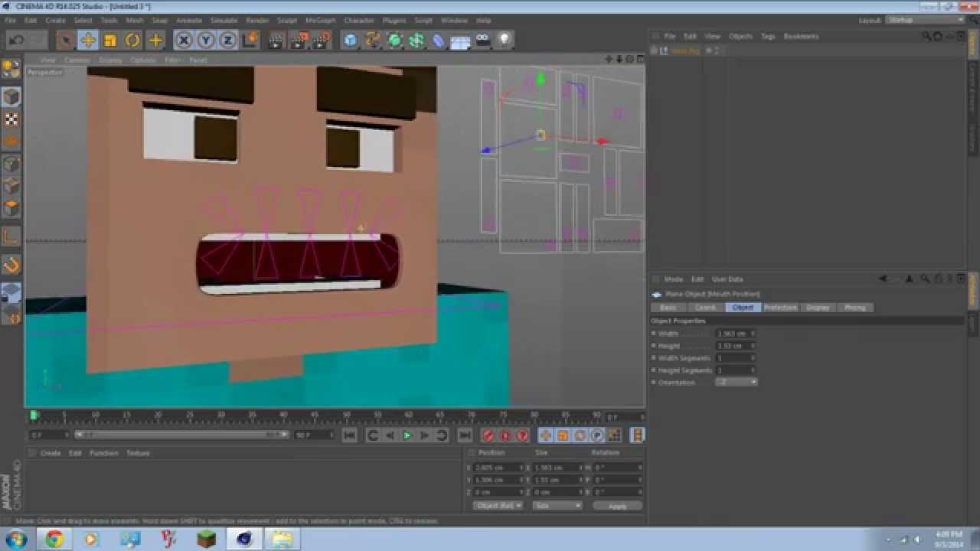Select the Points mode icon
Image resolution: width=980 pixels, height=551 pixels.
tap(11, 164)
